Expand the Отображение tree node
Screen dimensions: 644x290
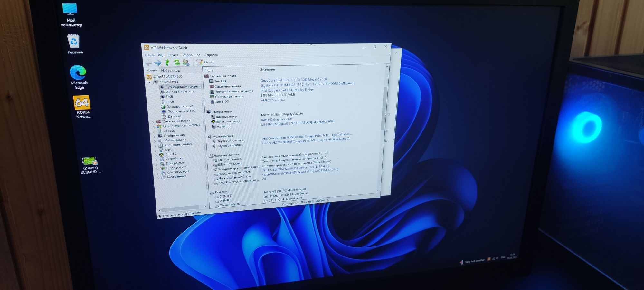155,136
